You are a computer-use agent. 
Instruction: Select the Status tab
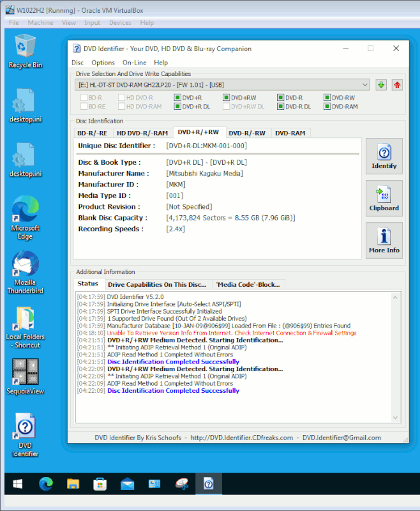pyautogui.click(x=88, y=284)
